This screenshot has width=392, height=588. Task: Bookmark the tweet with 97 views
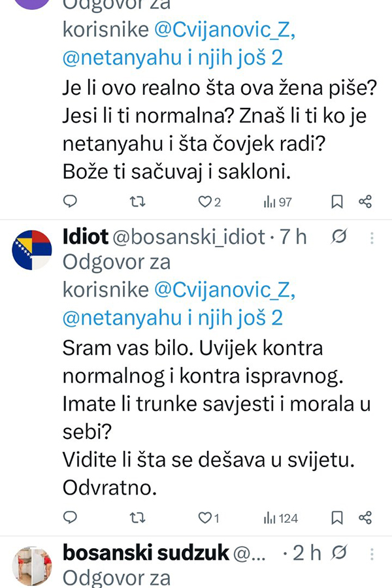click(x=337, y=202)
